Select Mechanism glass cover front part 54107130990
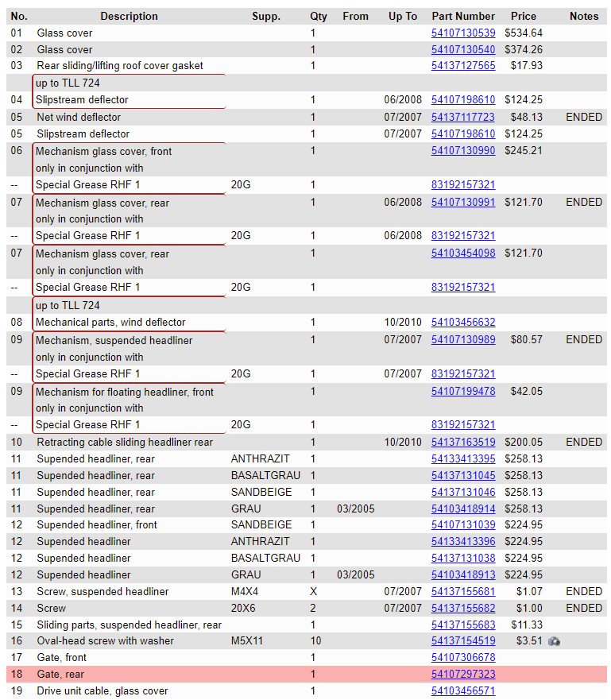This screenshot has width=611, height=700. tap(463, 151)
